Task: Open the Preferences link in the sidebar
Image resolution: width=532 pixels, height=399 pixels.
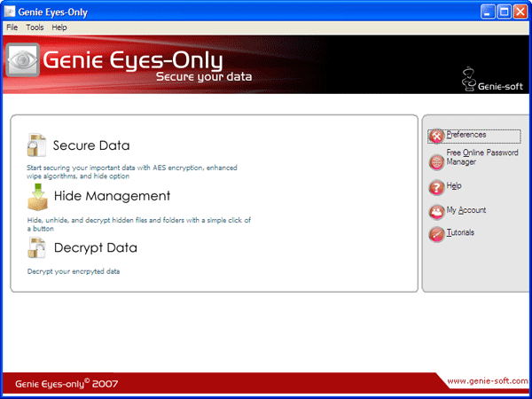Action: pos(466,135)
